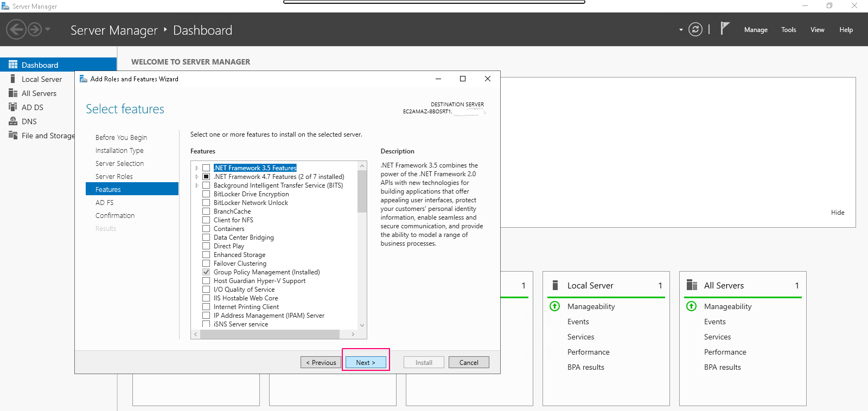Image resolution: width=868 pixels, height=411 pixels.
Task: Expand Background Intelligent Transfer Service node
Action: (x=197, y=185)
